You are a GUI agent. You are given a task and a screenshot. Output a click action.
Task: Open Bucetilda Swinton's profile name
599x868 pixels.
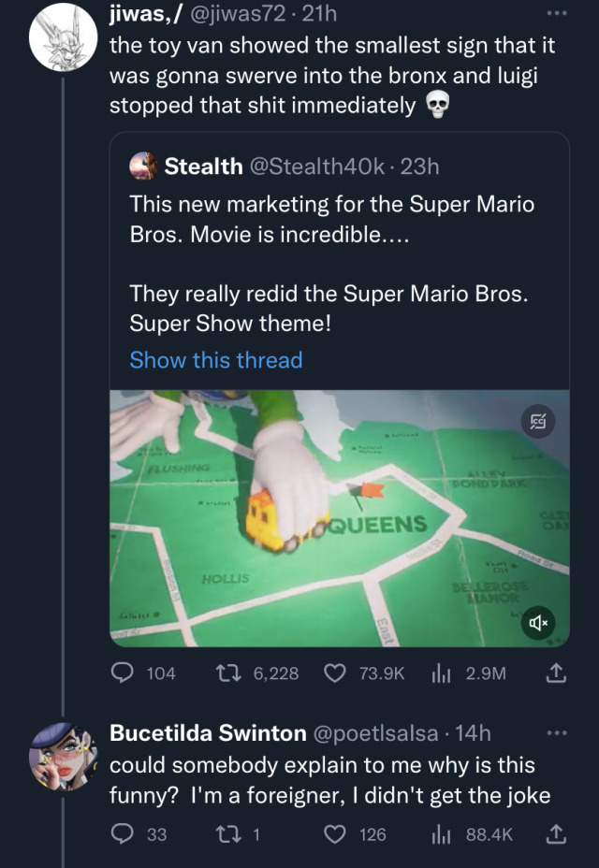(x=208, y=733)
